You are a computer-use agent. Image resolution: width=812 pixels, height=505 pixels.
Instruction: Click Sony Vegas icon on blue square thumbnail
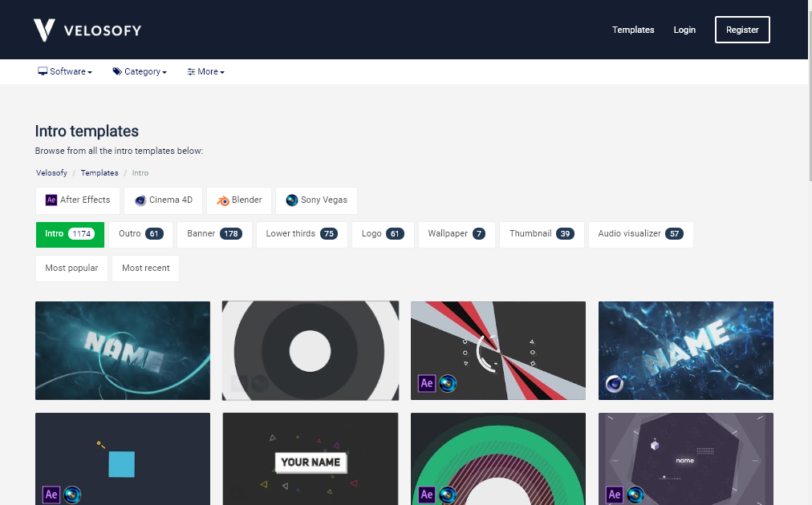point(72,495)
